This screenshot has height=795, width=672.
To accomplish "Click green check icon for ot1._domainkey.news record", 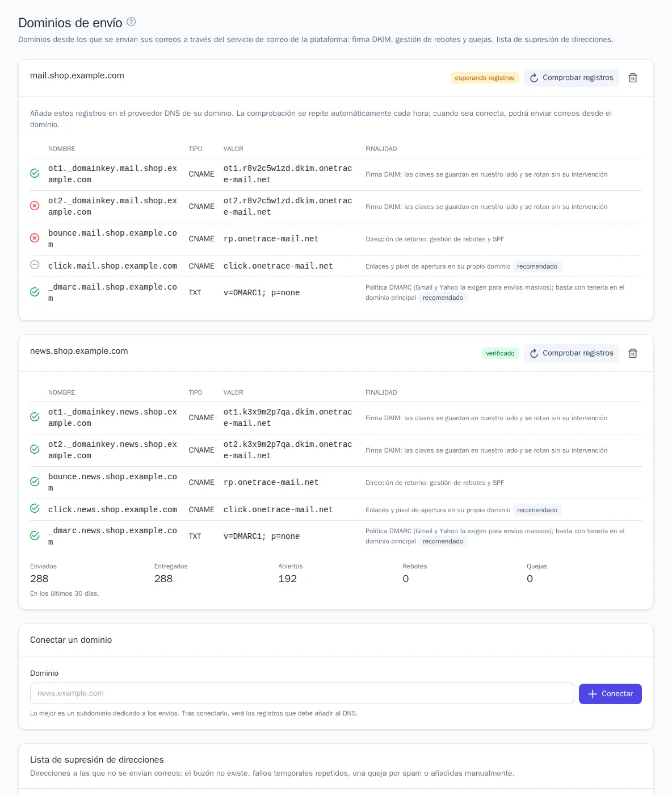I will pyautogui.click(x=35, y=417).
